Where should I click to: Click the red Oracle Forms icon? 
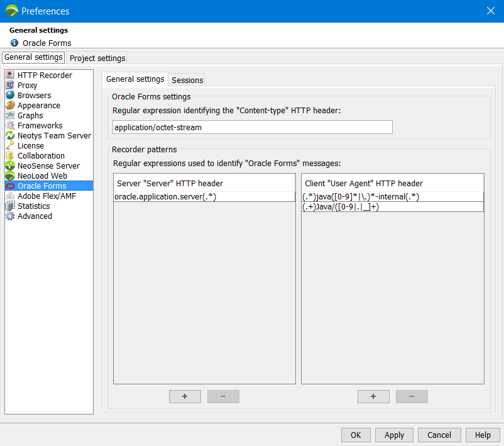coord(10,186)
